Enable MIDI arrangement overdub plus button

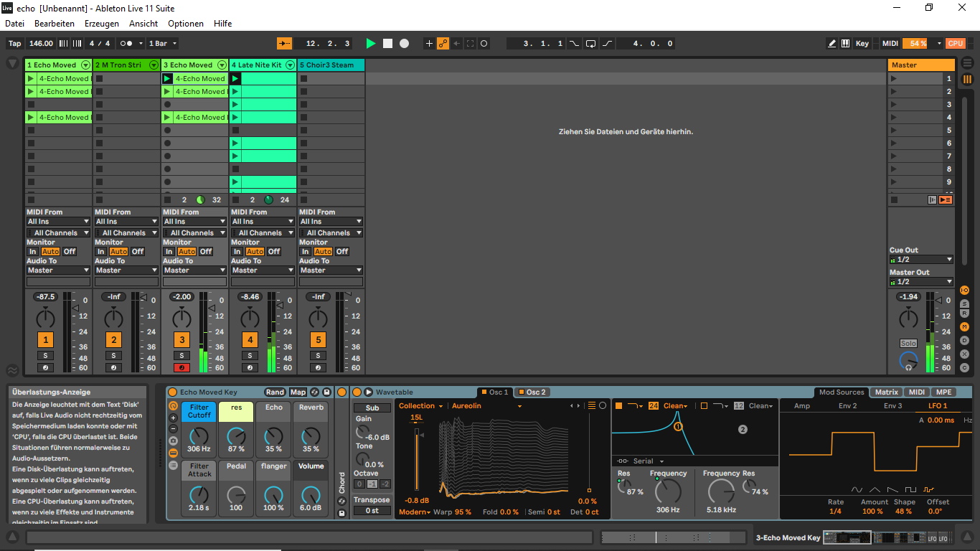pos(429,43)
